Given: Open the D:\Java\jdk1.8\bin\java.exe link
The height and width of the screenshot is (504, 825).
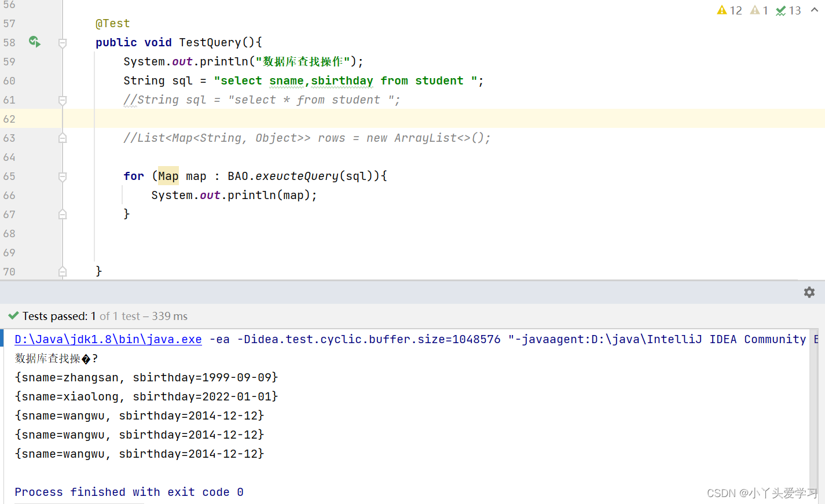Looking at the screenshot, I should coord(108,339).
